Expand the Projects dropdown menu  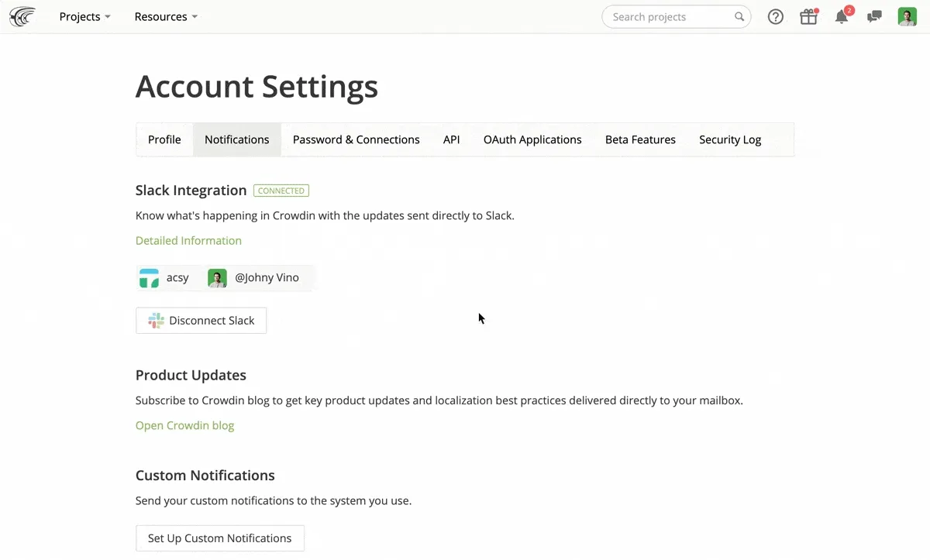[x=84, y=17]
